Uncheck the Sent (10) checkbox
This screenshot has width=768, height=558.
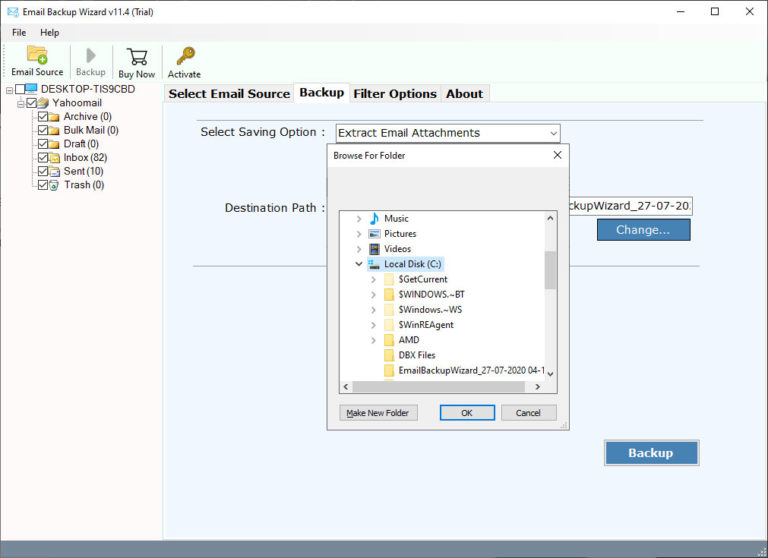click(43, 171)
